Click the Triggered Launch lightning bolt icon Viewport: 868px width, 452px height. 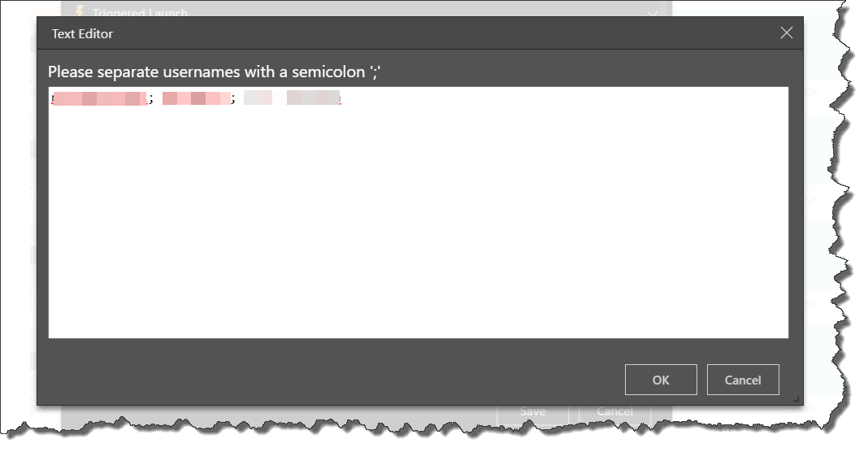tap(80, 11)
